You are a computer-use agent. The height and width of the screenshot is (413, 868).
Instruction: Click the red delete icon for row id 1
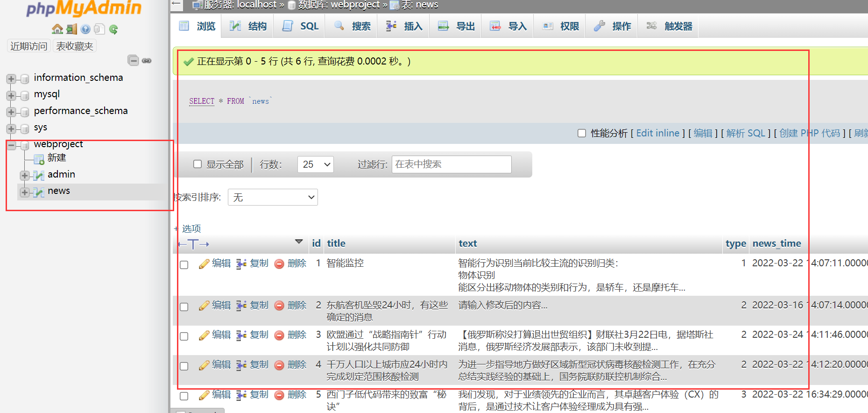coord(279,264)
